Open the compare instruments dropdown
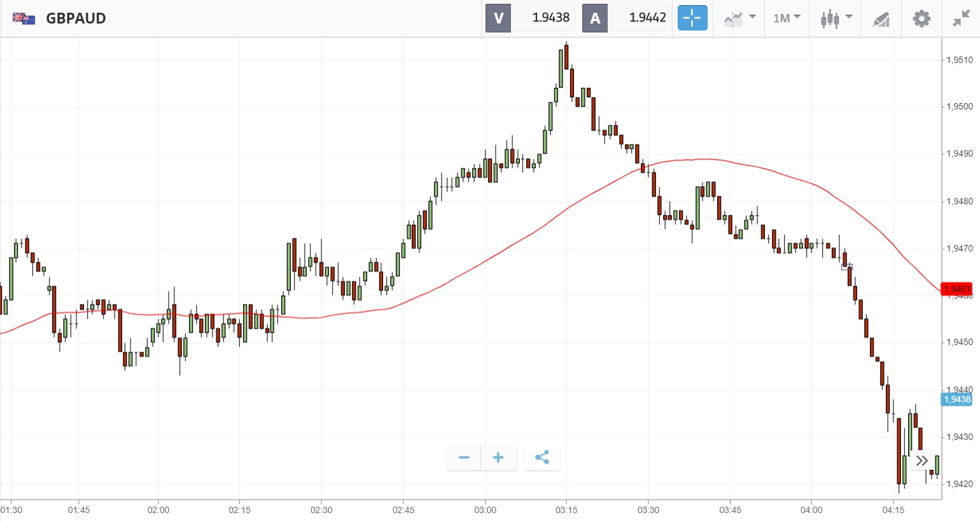Screen dimensions: 980x522 (x=739, y=18)
